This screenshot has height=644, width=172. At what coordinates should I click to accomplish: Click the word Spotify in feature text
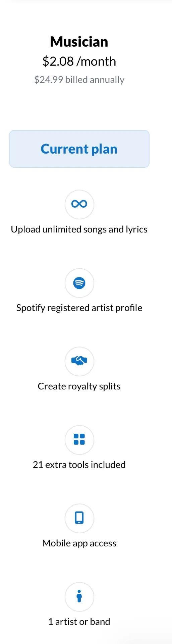(31, 308)
